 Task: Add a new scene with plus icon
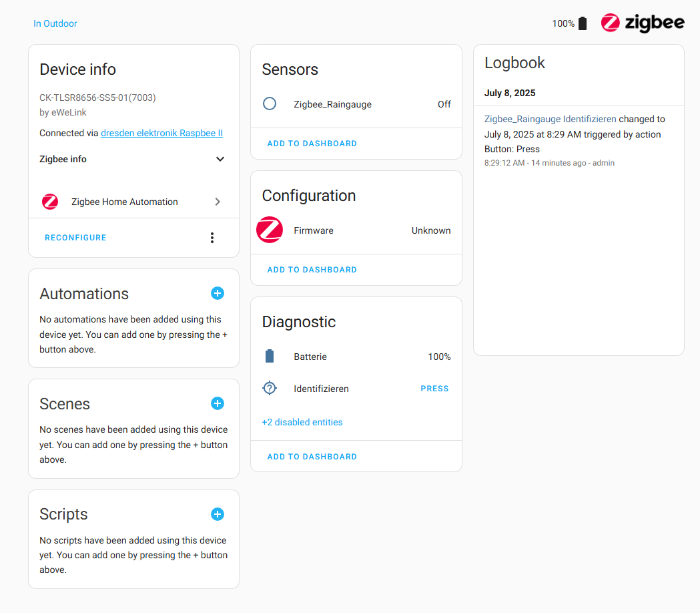point(218,403)
